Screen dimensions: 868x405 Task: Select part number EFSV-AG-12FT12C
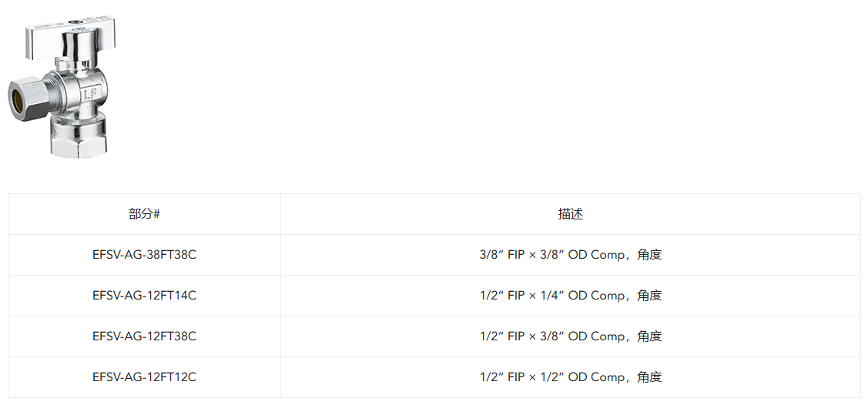tap(144, 377)
